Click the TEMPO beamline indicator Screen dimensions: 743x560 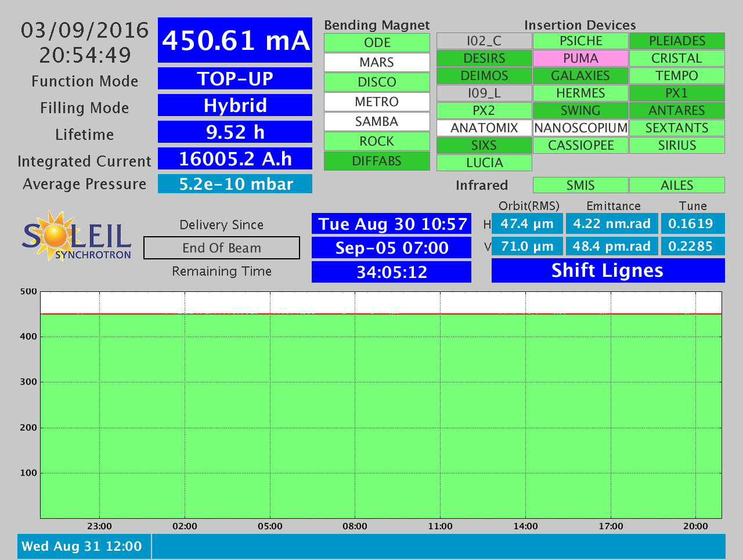click(x=677, y=75)
